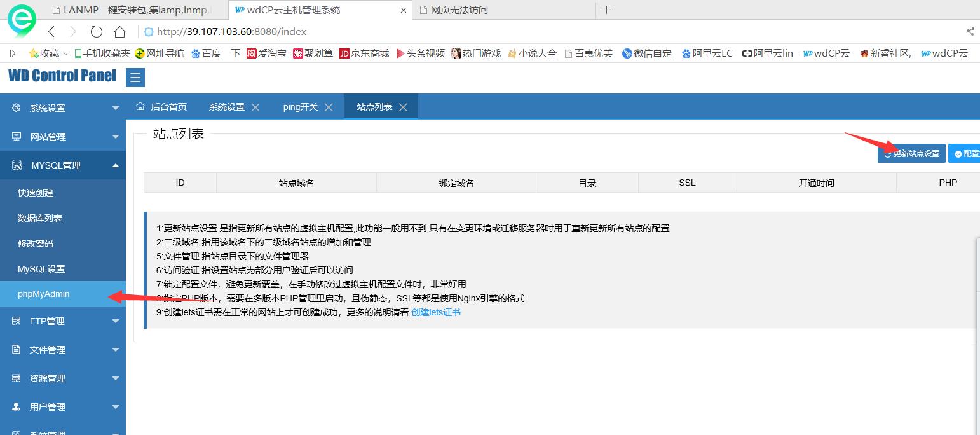Switch to the 后台首页 tab

162,107
